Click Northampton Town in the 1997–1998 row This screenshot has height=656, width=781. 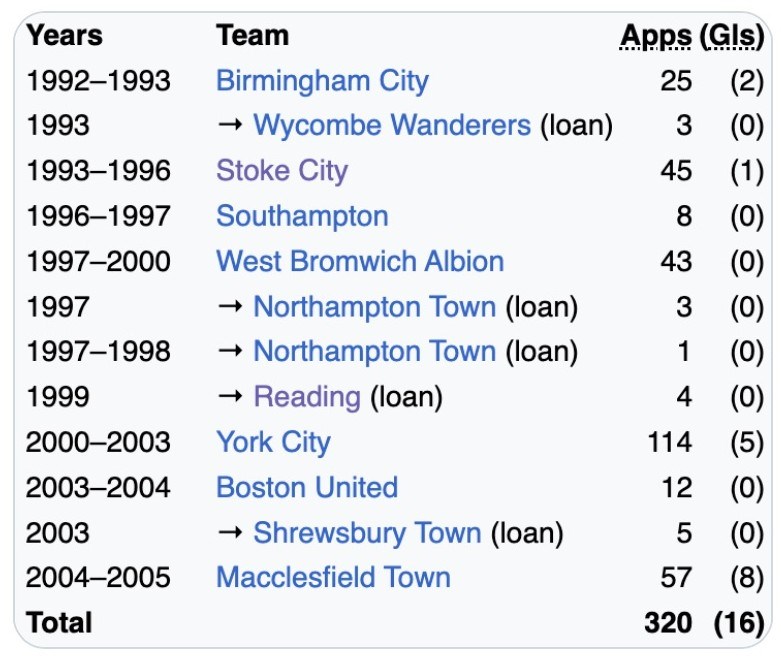[x=374, y=352]
